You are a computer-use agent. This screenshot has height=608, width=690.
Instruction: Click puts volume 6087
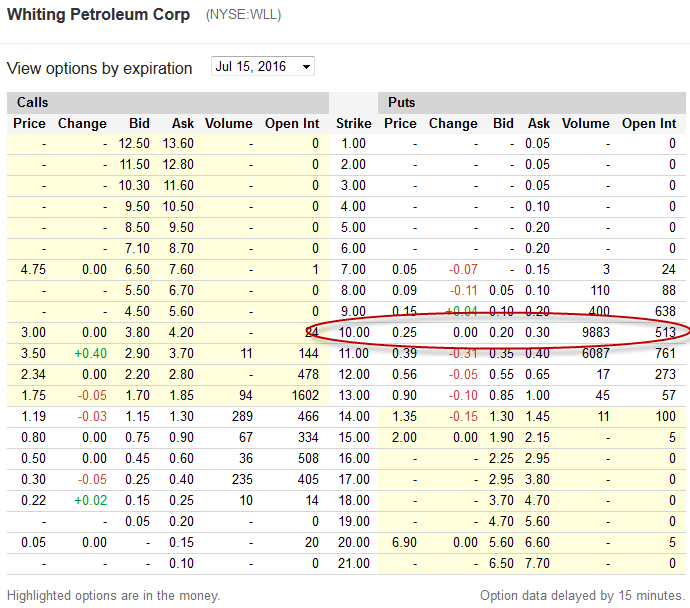[x=596, y=353]
